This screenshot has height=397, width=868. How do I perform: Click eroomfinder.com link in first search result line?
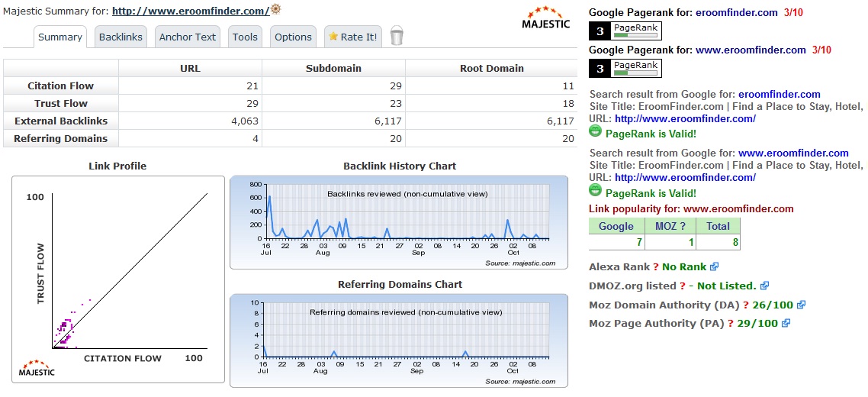pyautogui.click(x=780, y=94)
